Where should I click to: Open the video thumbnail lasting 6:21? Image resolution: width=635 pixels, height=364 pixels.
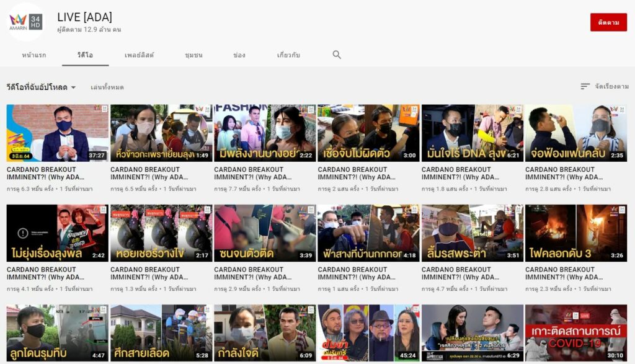click(x=472, y=133)
